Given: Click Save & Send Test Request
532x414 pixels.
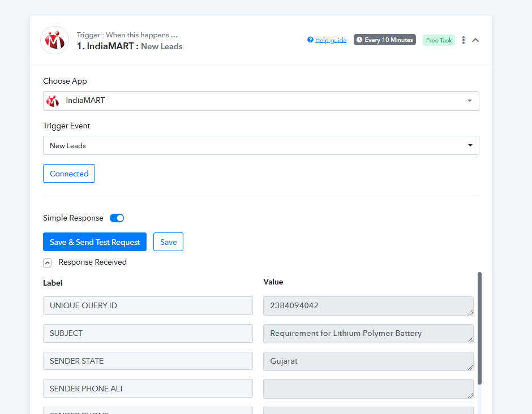Looking at the screenshot, I should tap(95, 242).
